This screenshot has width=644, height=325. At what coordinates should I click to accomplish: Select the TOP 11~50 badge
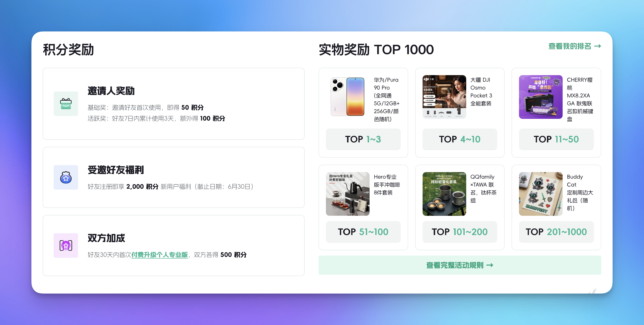coord(556,139)
